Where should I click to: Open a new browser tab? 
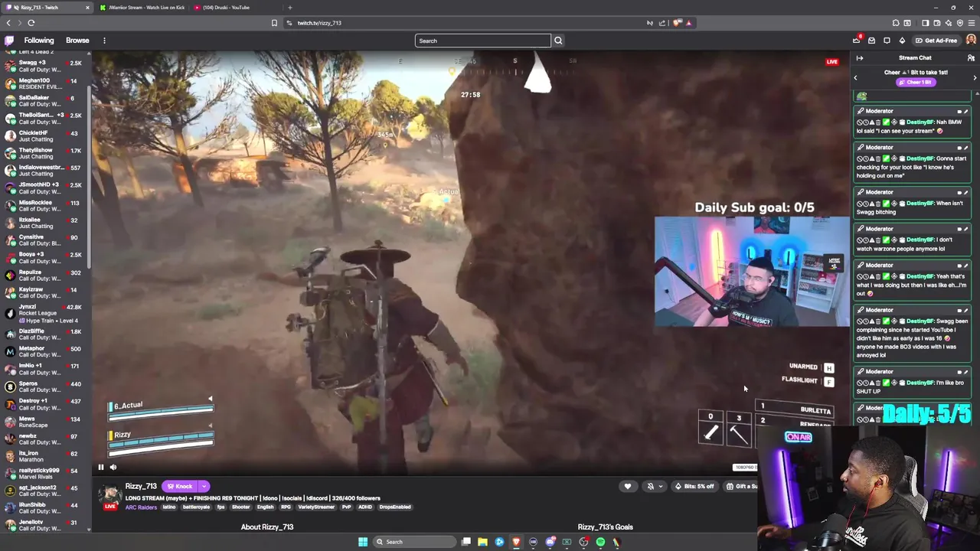[289, 8]
